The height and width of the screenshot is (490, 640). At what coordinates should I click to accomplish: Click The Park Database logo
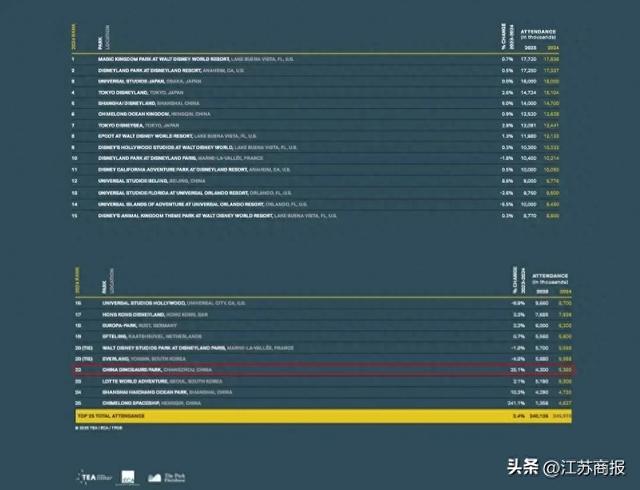coord(167,477)
